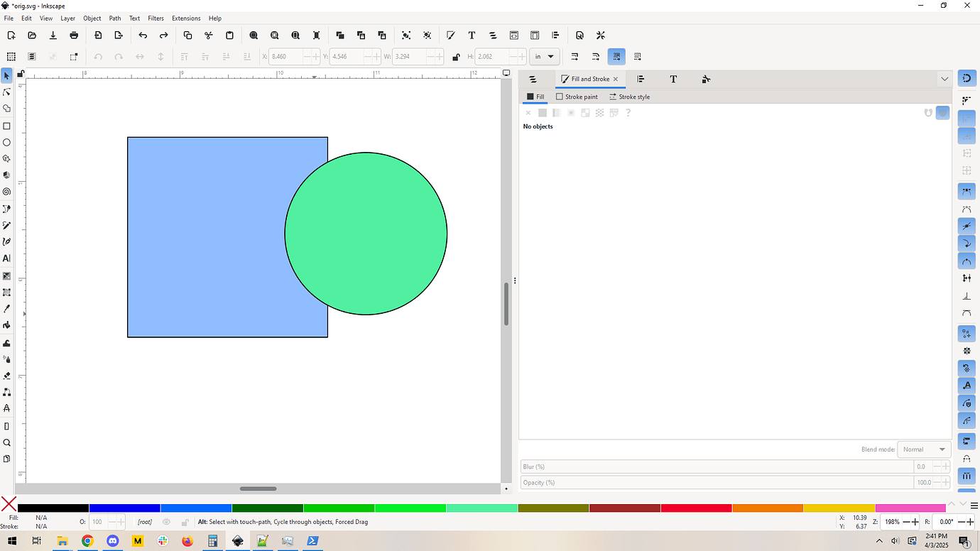Click Select all objects icon
The width and height of the screenshot is (980, 551).
[11, 56]
